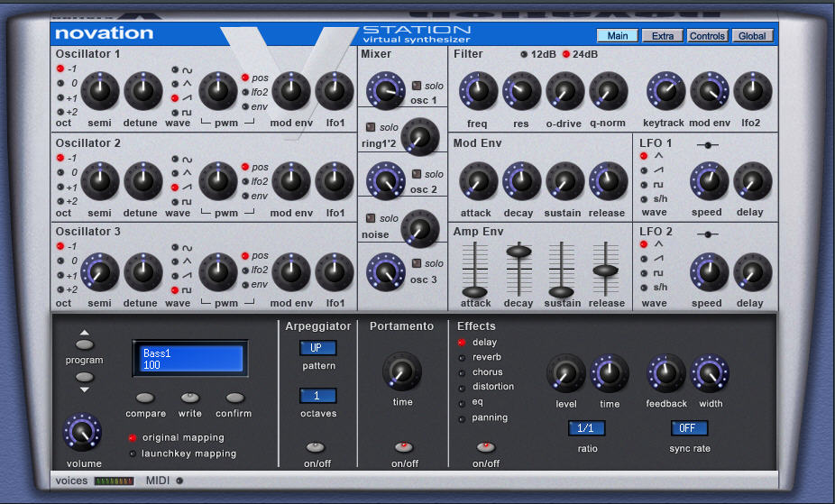Select sawtooth wave for LFO 2
The image size is (835, 504).
click(644, 259)
